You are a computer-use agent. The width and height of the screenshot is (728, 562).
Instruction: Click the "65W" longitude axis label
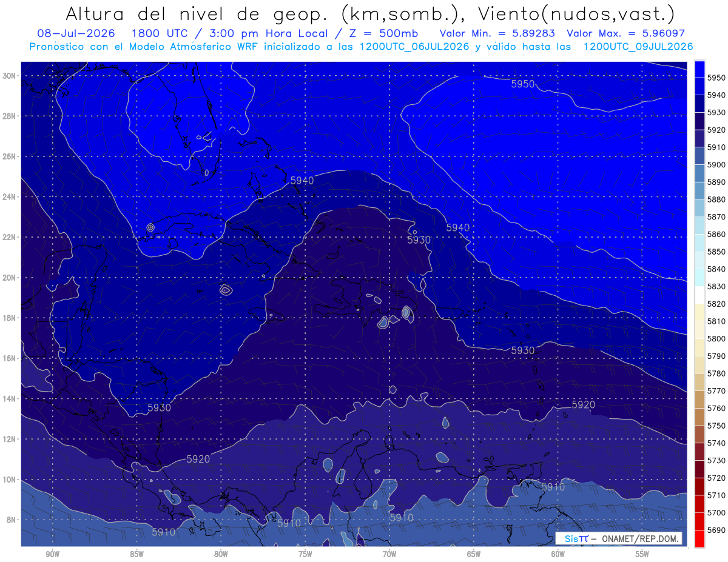474,555
